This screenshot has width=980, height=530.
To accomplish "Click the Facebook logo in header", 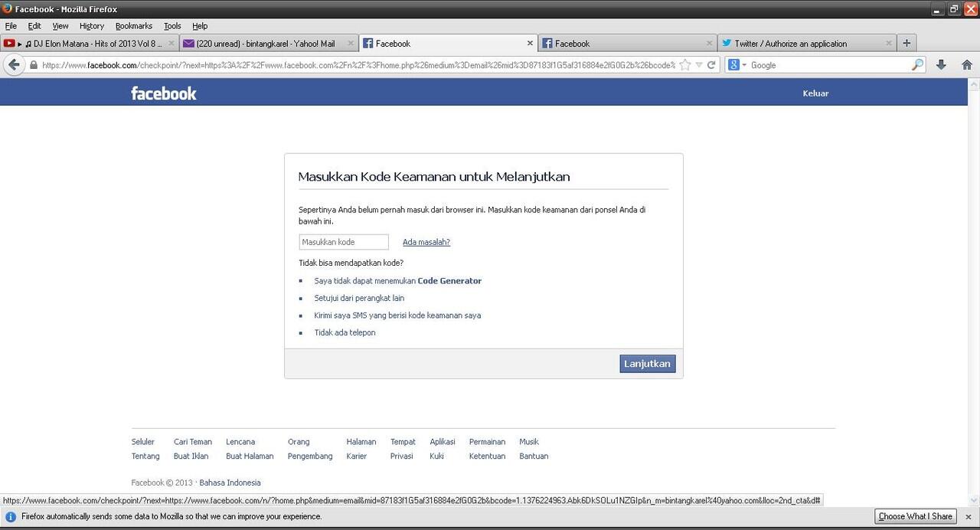I will (x=164, y=93).
